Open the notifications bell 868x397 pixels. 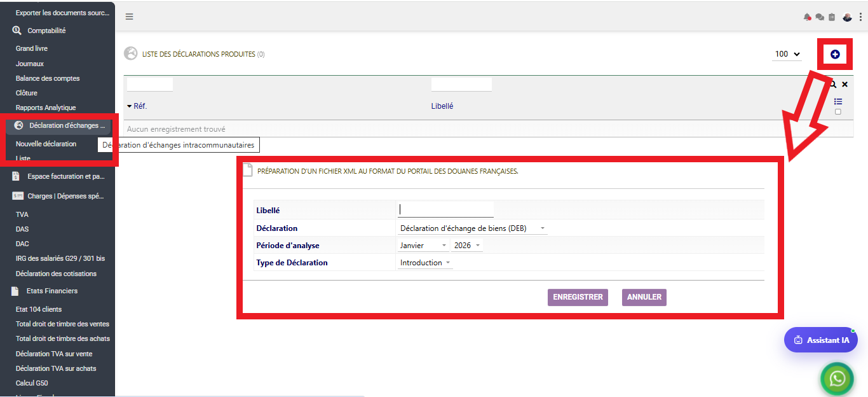click(808, 17)
